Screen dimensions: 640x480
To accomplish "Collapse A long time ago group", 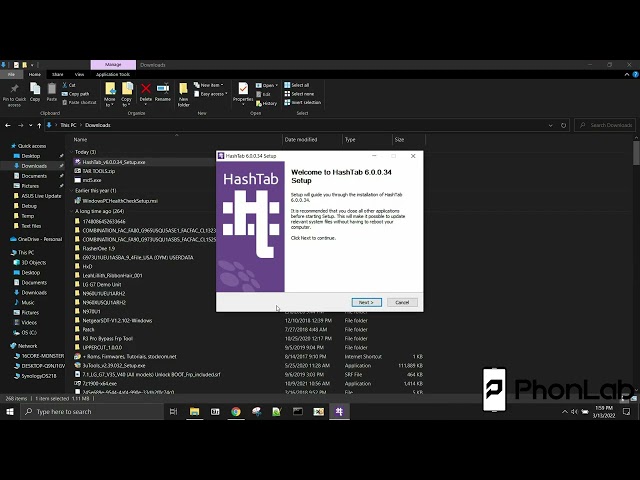I will coord(71,211).
